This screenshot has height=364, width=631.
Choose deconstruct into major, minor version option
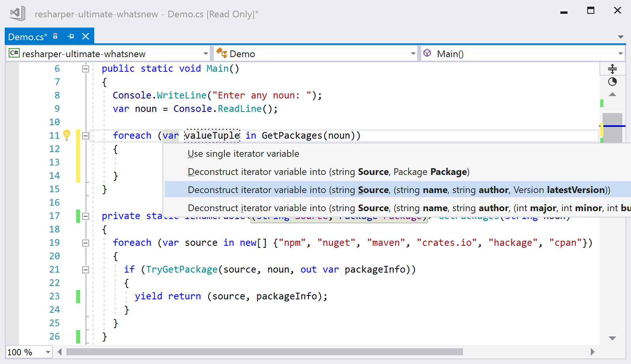click(x=398, y=208)
